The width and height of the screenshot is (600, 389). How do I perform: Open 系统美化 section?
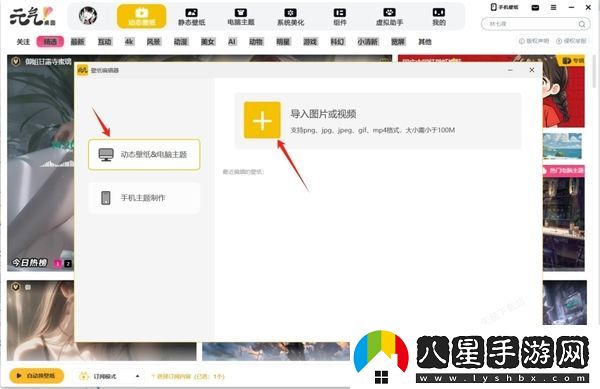click(x=290, y=17)
